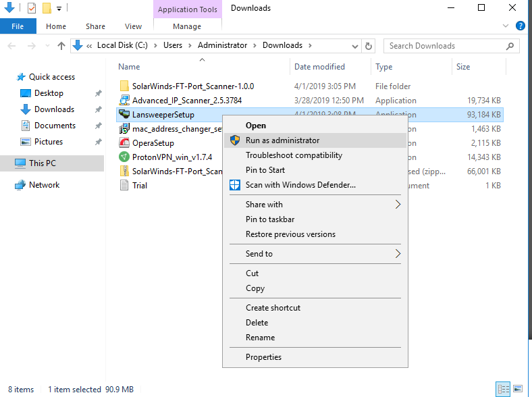This screenshot has width=532, height=397.
Task: Select the SolarWinds zipped folder icon
Action: 124,171
